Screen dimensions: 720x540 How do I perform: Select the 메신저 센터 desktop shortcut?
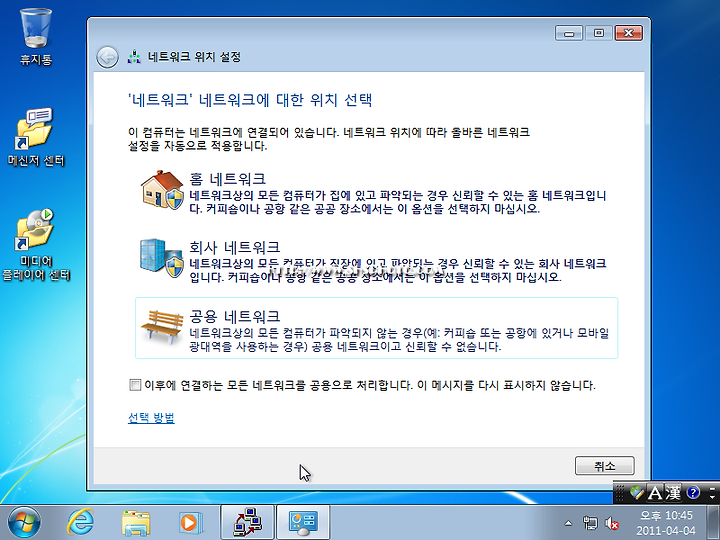[35, 137]
